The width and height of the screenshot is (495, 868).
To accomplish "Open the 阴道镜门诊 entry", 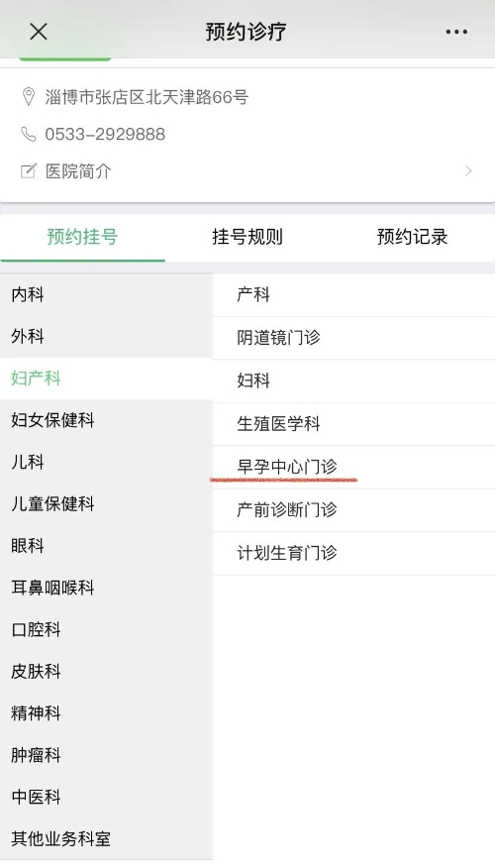I will [354, 338].
